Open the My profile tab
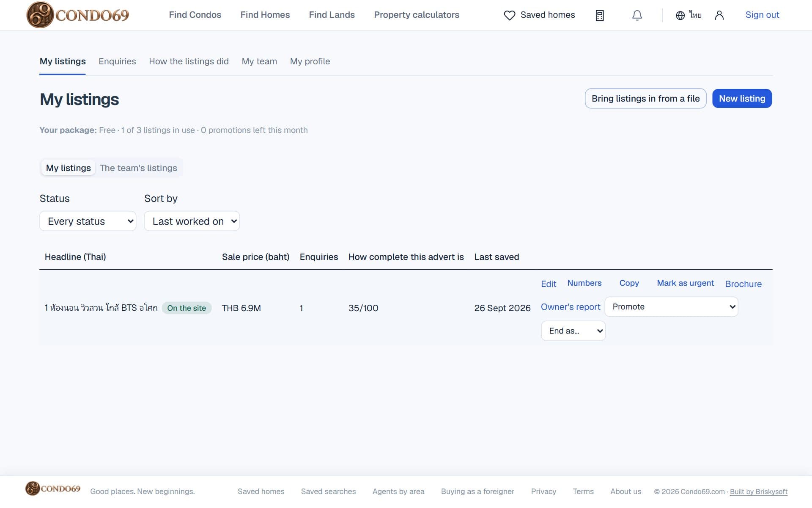This screenshot has width=812, height=508. 310,61
